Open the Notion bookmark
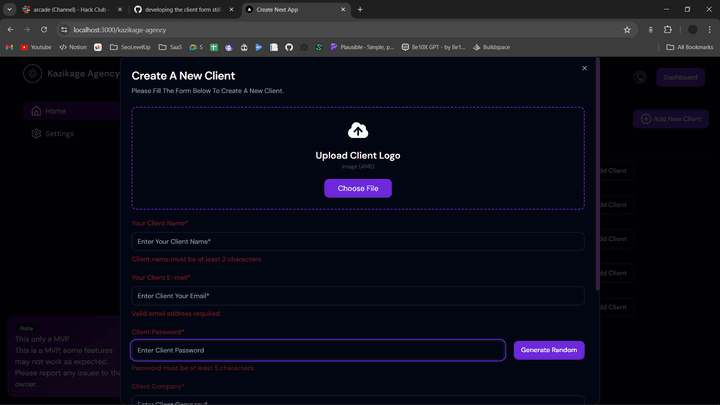The image size is (720, 405). pos(73,47)
